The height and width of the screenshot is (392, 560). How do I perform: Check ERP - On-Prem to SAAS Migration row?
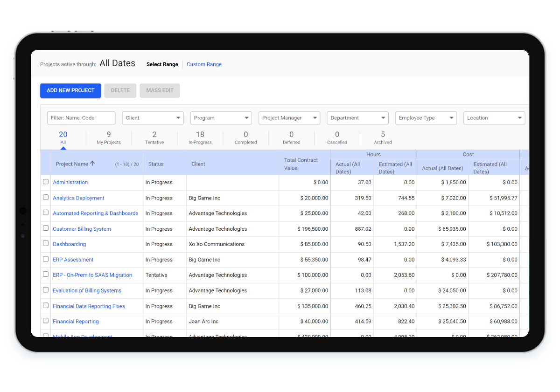(x=46, y=274)
